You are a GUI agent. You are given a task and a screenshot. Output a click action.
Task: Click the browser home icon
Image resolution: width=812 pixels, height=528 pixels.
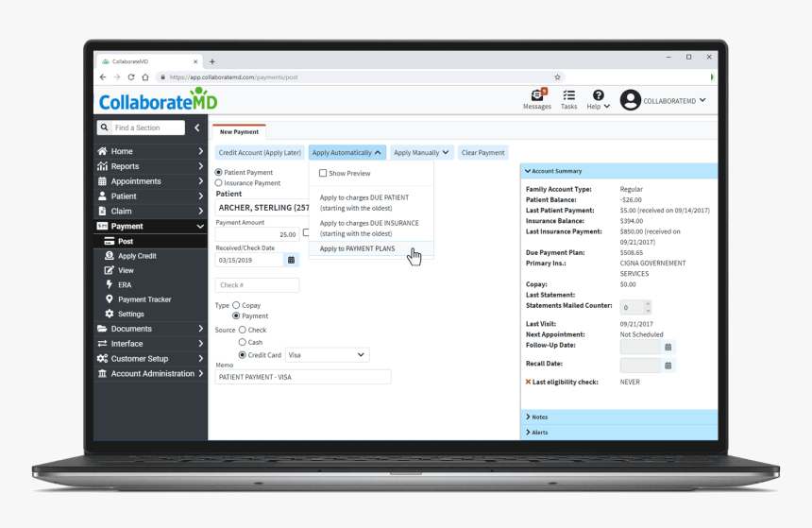point(145,77)
